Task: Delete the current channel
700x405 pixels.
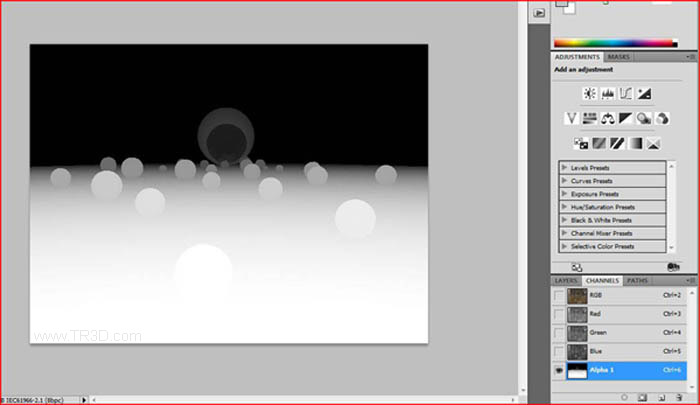Action: coord(679,397)
